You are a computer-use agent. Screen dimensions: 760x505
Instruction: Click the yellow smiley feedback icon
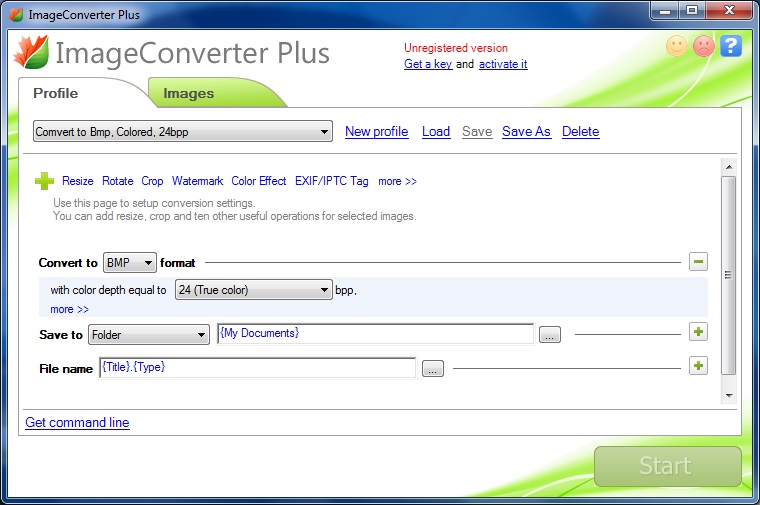click(x=677, y=47)
